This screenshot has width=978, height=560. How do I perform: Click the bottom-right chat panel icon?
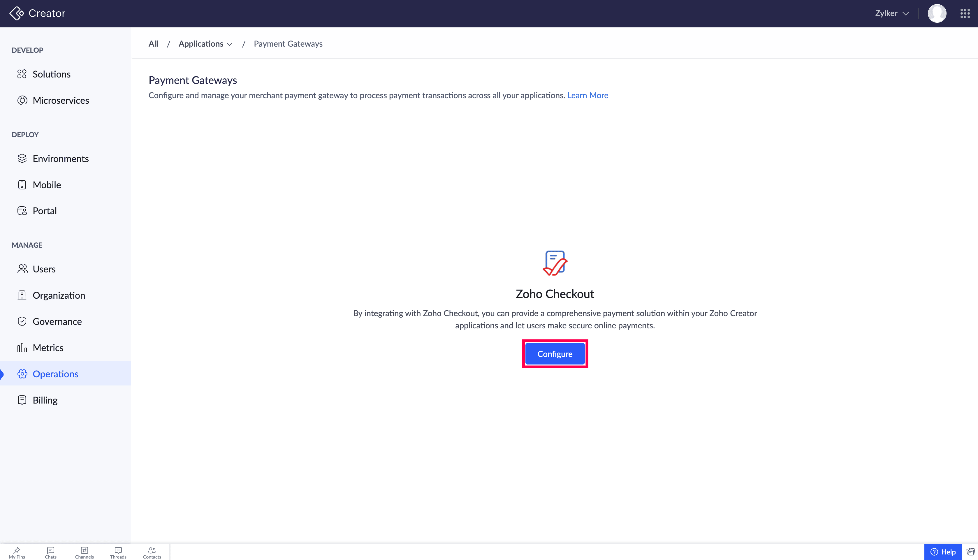pos(970,552)
